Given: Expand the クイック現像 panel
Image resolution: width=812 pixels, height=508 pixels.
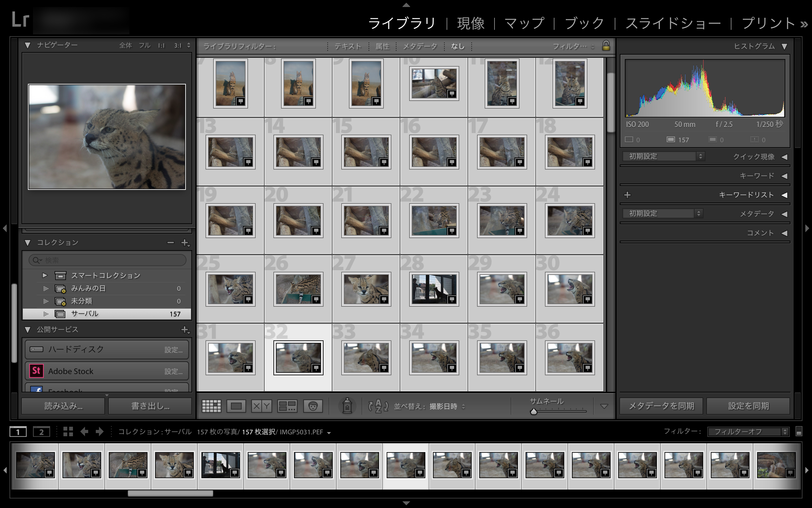Looking at the screenshot, I should (784, 157).
